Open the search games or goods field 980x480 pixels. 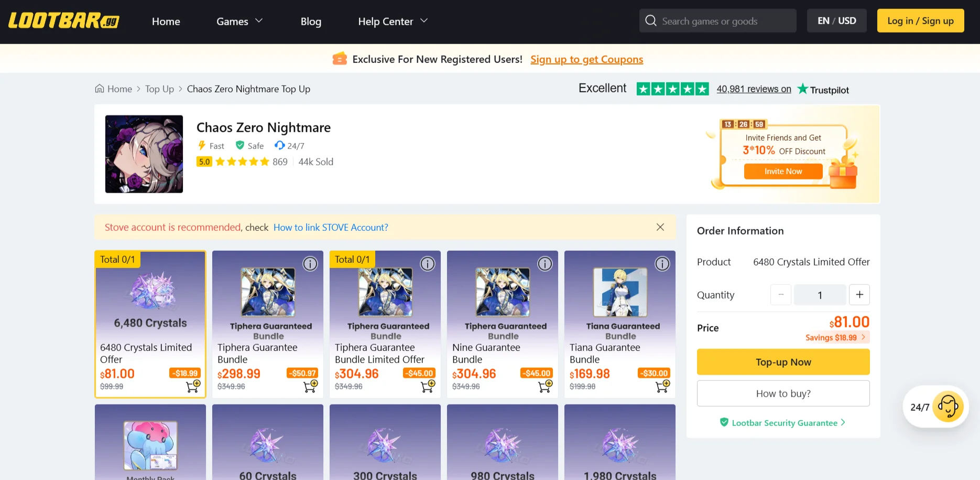pos(717,20)
